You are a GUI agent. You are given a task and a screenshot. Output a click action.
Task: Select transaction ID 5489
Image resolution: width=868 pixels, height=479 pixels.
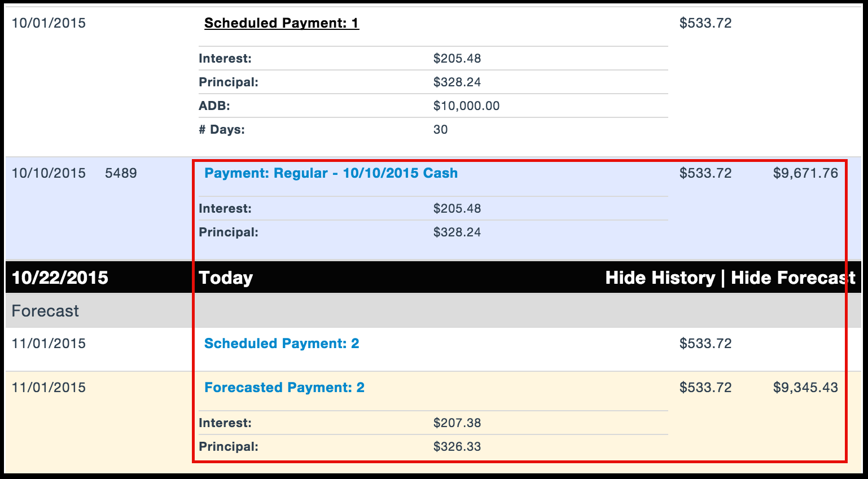click(x=121, y=173)
